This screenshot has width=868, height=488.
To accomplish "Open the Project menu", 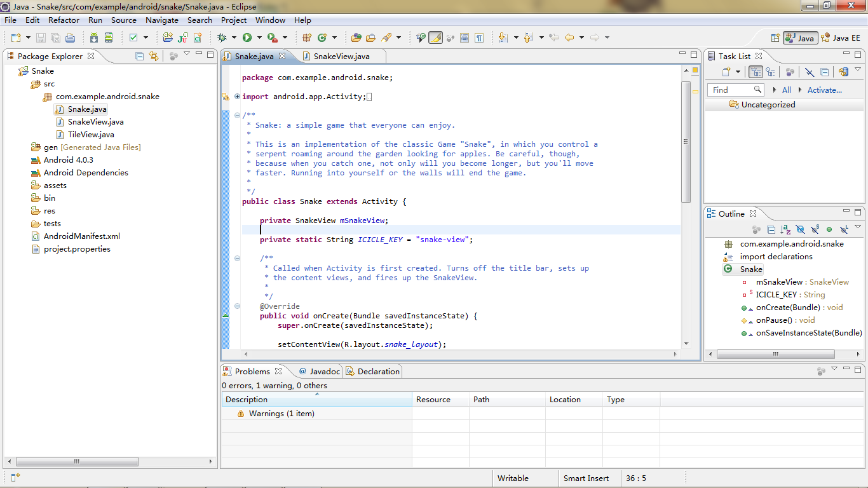I will click(234, 20).
